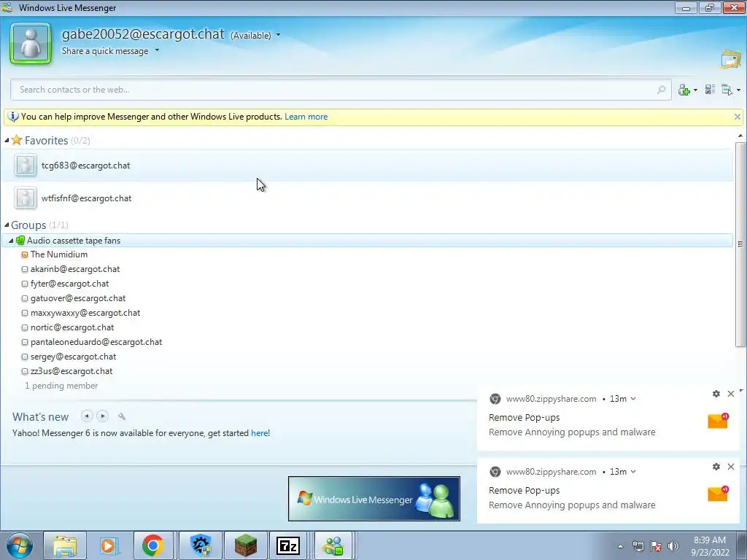Image resolution: width=747 pixels, height=560 pixels.
Task: Change the contact list layout icon
Action: pos(710,90)
